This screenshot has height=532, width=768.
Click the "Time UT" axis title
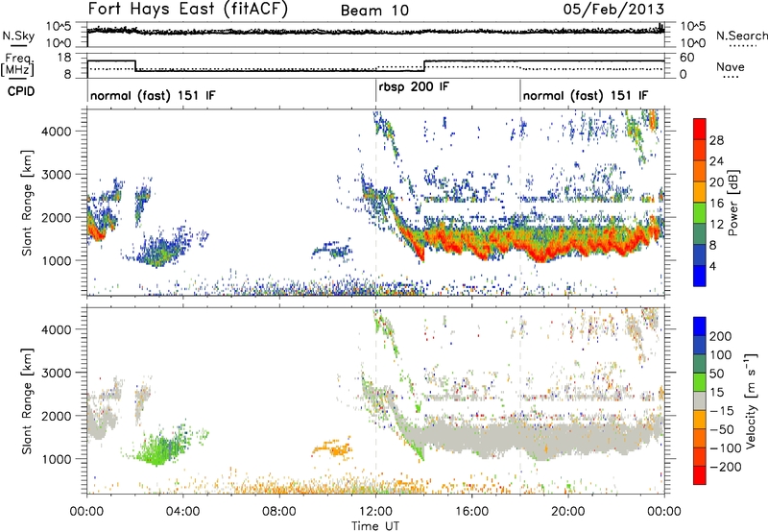(375, 526)
